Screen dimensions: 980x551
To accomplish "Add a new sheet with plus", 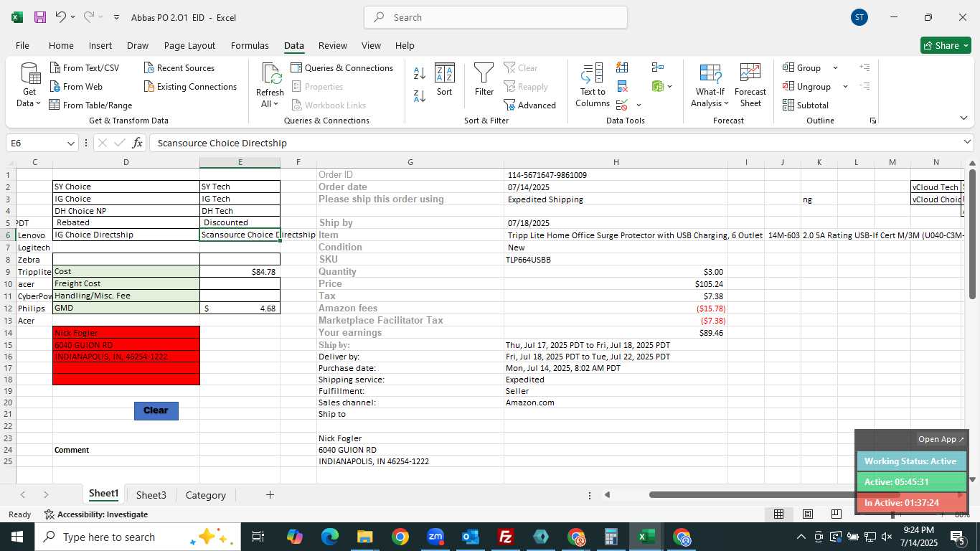I will 270,495.
